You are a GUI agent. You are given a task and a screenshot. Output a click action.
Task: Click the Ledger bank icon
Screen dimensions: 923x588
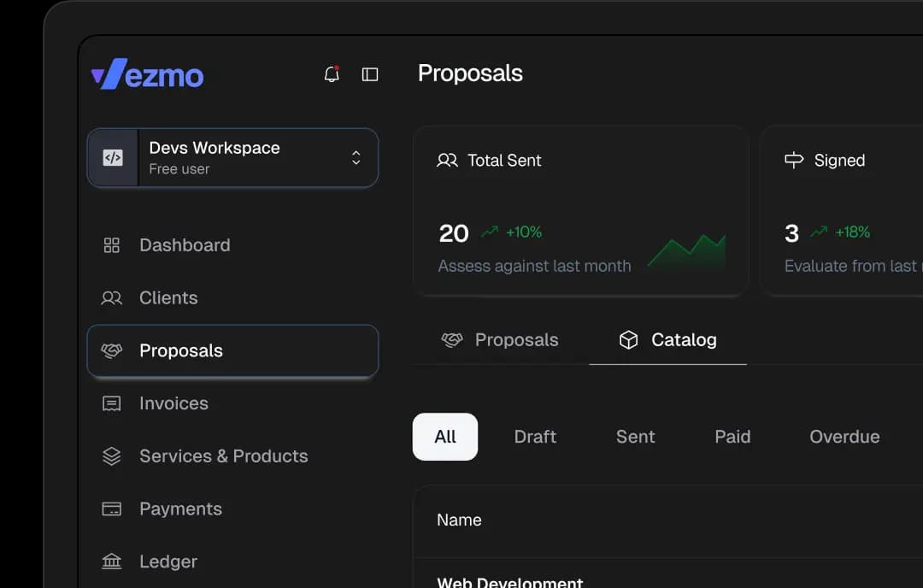pyautogui.click(x=111, y=562)
